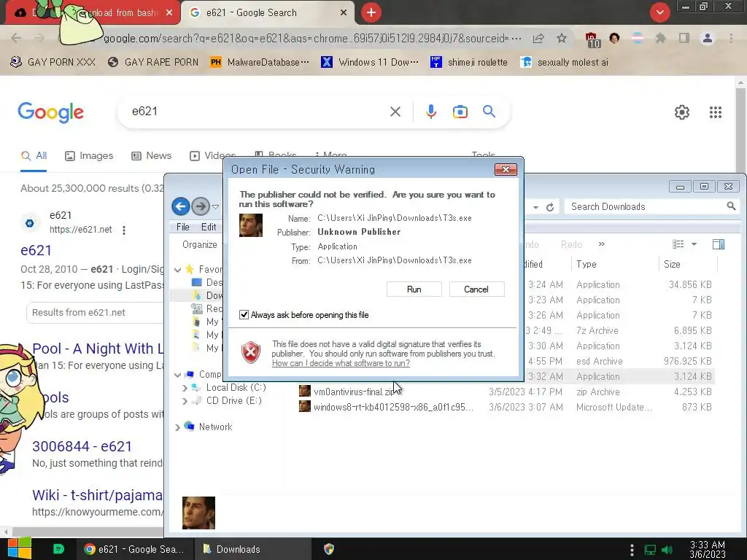Open the Explorer File menu
The image size is (747, 560).
[x=183, y=227]
